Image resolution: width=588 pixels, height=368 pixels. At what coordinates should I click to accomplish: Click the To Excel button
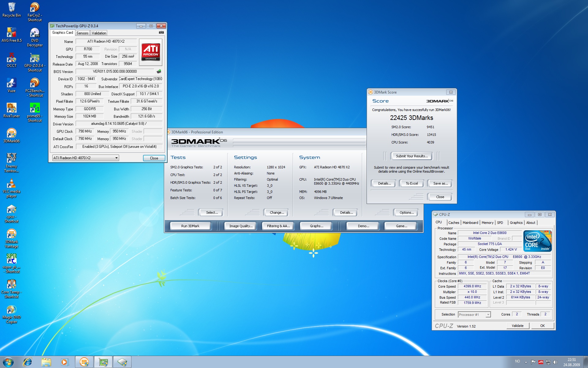[x=412, y=183]
